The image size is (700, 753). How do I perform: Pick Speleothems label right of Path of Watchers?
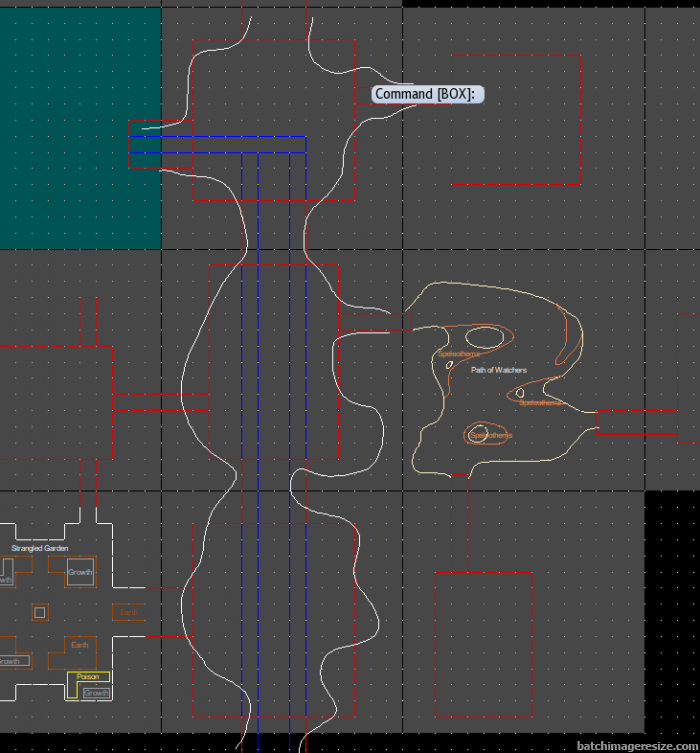540,403
